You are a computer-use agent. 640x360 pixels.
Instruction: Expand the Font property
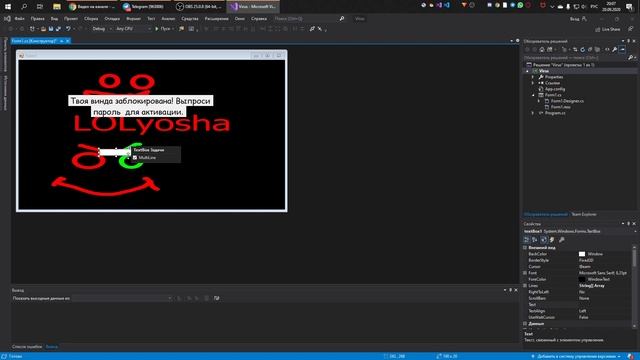(525, 273)
